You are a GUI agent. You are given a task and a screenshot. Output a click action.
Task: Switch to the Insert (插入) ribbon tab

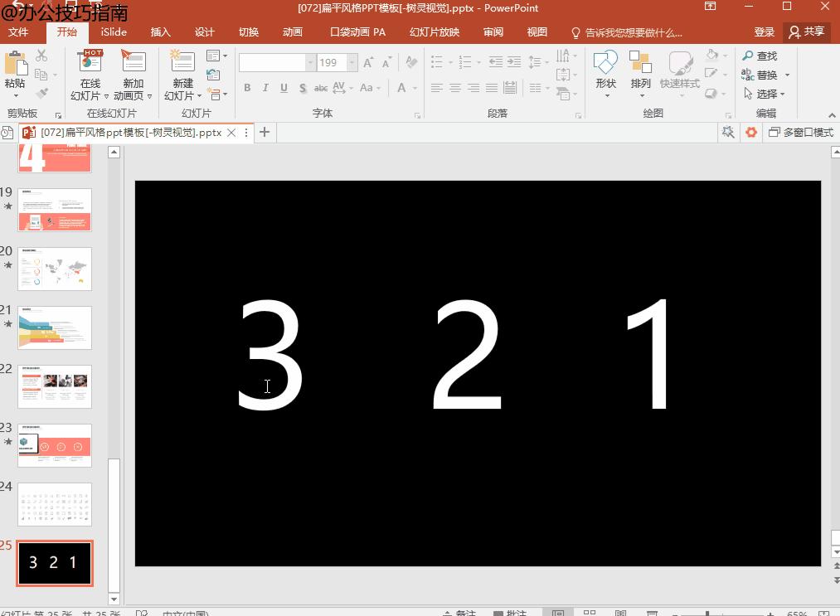pyautogui.click(x=160, y=32)
